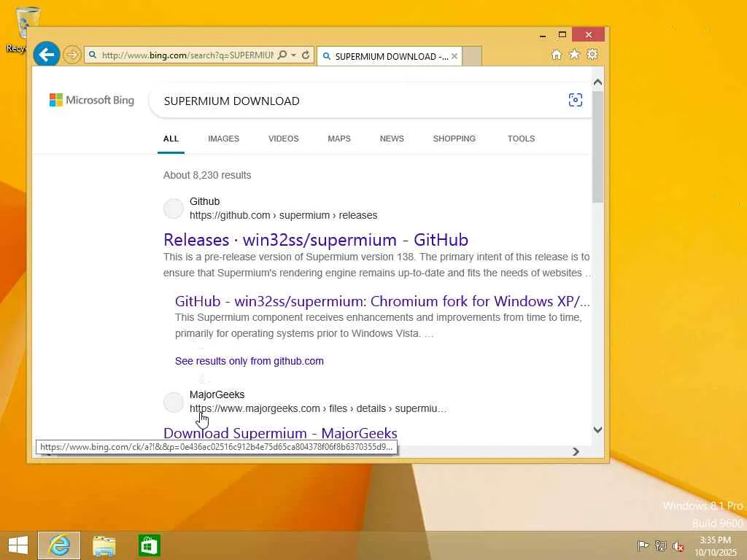
Task: Open the Windows Start button
Action: coord(18,545)
